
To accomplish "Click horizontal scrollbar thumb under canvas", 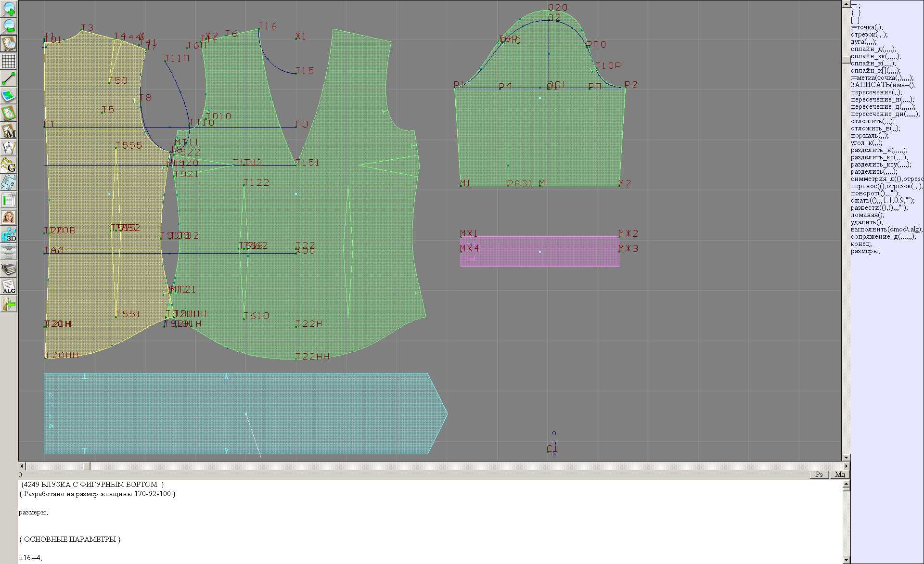I will tap(86, 466).
